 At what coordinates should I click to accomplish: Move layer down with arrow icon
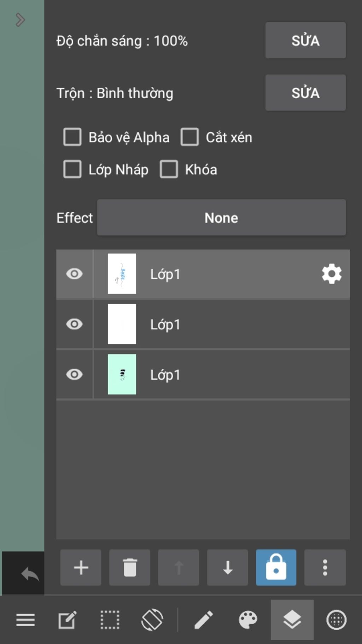pos(227,567)
